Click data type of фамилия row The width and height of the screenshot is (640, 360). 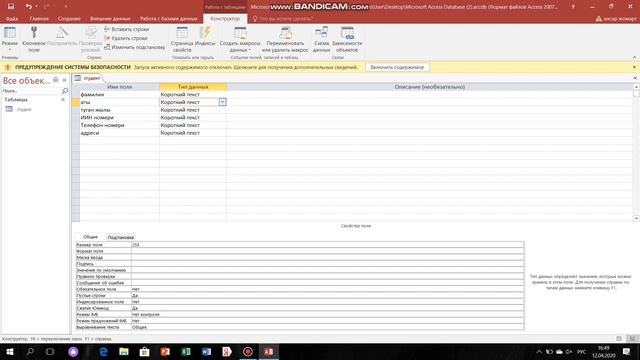click(x=193, y=94)
